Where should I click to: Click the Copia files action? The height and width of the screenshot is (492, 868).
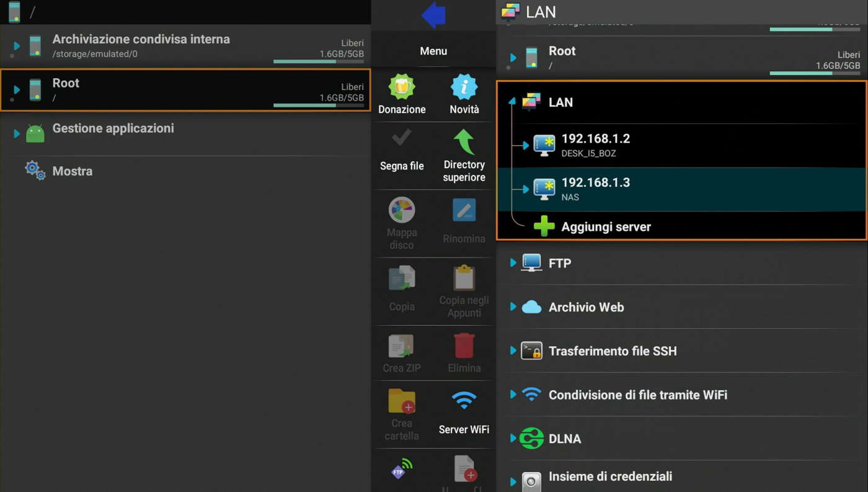[x=402, y=288]
